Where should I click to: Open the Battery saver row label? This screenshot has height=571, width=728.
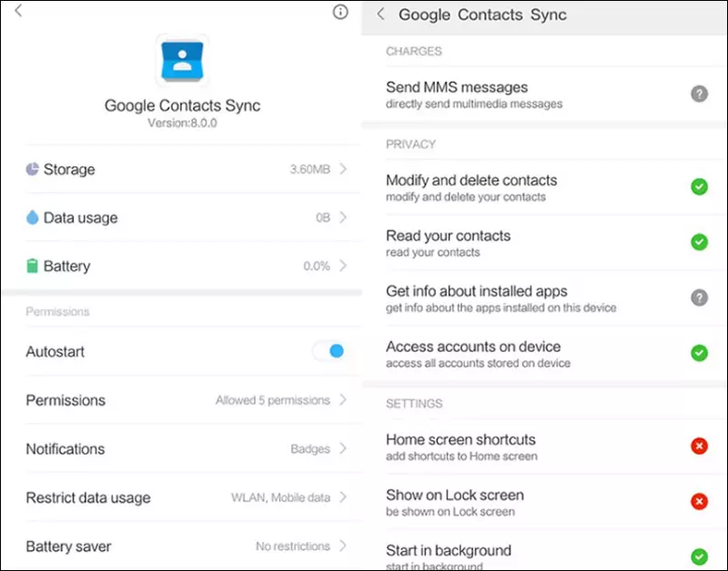pos(68,546)
